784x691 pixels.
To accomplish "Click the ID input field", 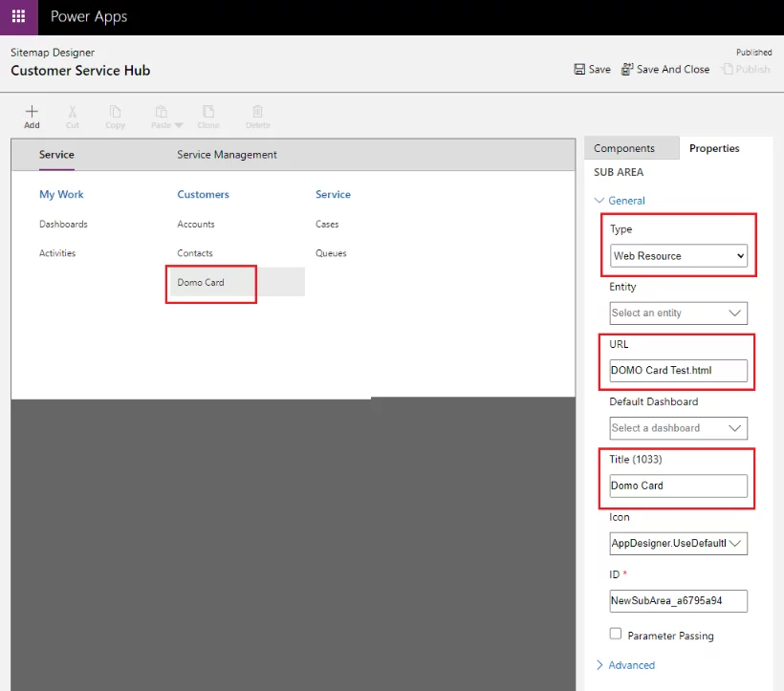I will pyautogui.click(x=679, y=601).
